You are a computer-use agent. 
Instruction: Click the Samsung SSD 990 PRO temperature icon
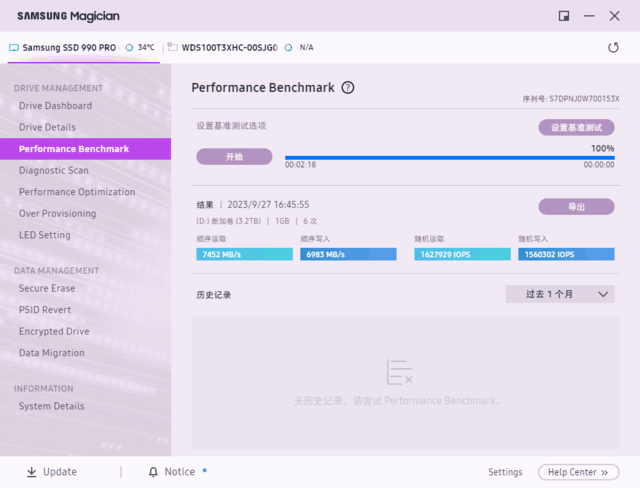(x=129, y=48)
